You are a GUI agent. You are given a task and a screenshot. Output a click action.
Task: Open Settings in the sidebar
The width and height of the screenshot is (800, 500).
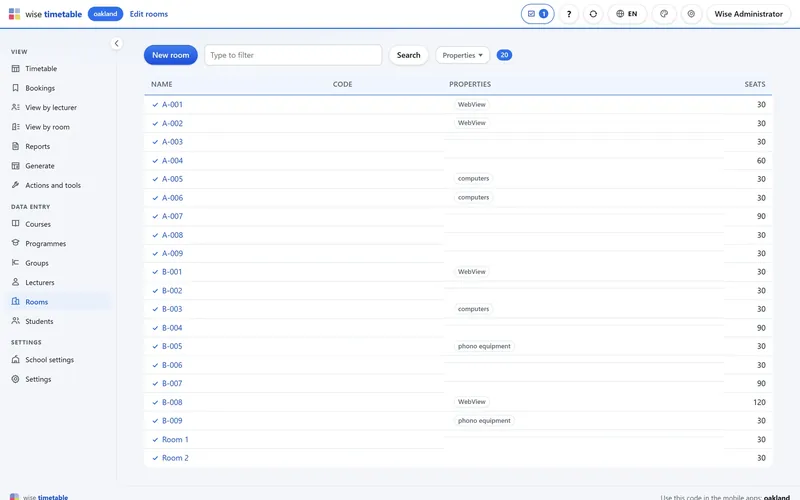point(38,379)
